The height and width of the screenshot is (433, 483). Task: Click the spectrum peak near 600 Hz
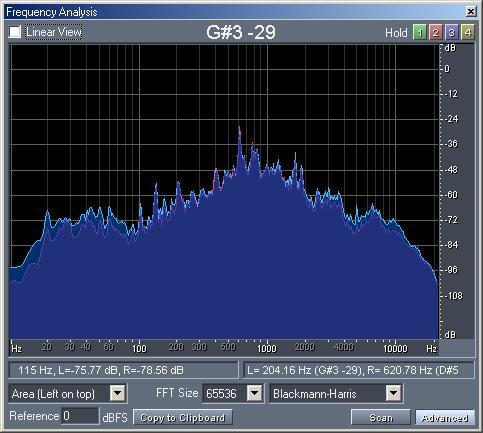239,128
